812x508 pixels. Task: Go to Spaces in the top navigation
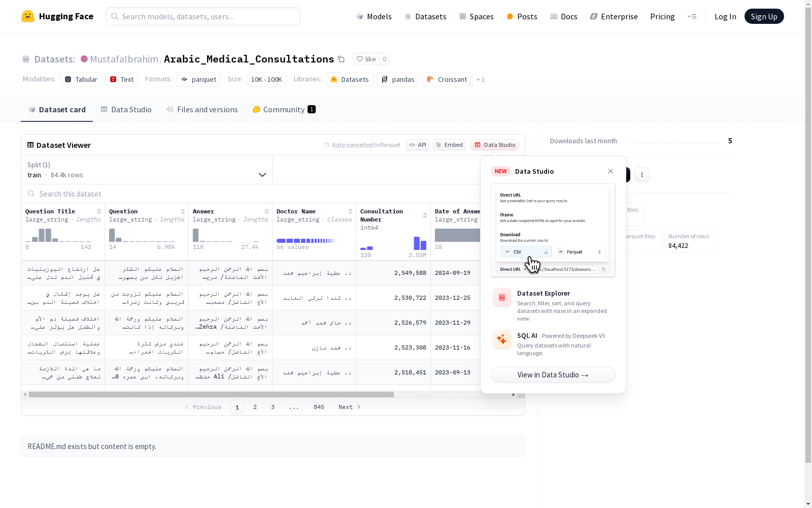(477, 16)
